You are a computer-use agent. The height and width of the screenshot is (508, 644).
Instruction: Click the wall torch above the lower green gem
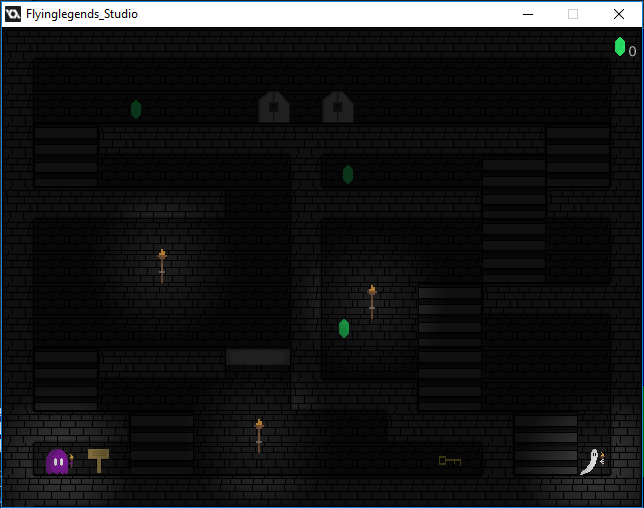click(x=372, y=302)
